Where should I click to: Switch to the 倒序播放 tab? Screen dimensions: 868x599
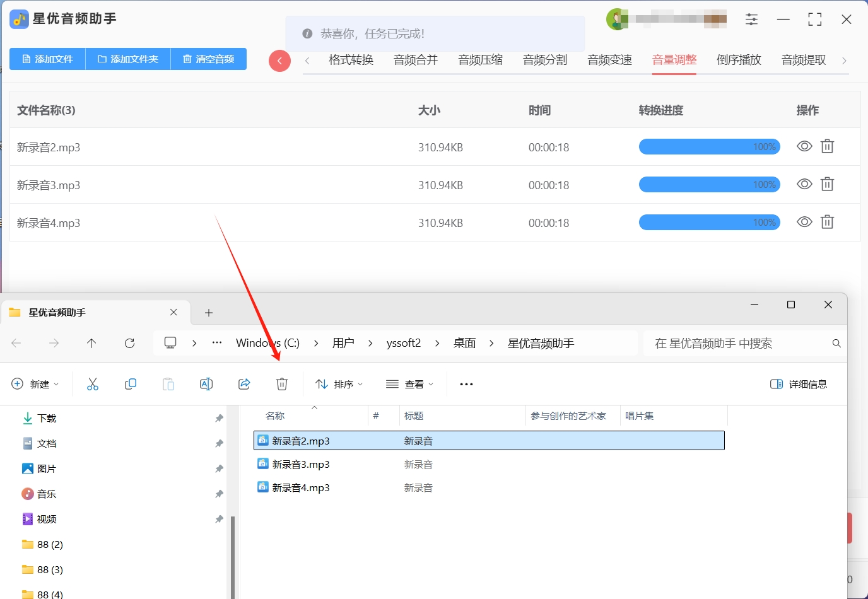coord(739,61)
